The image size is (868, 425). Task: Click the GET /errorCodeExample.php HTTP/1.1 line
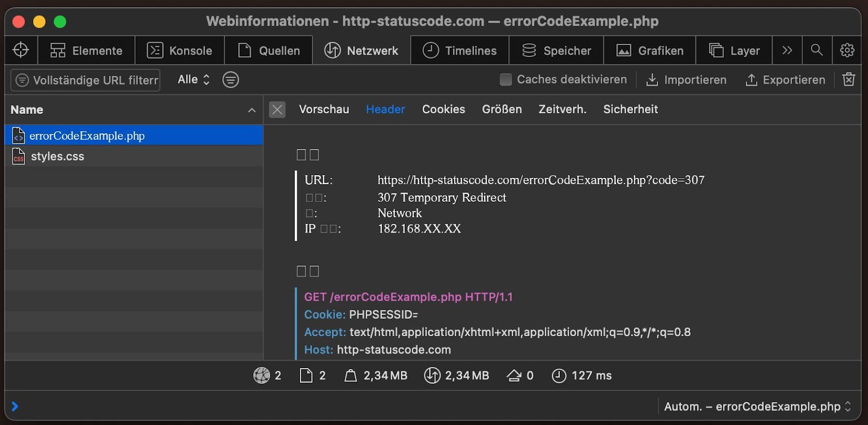pyautogui.click(x=408, y=297)
